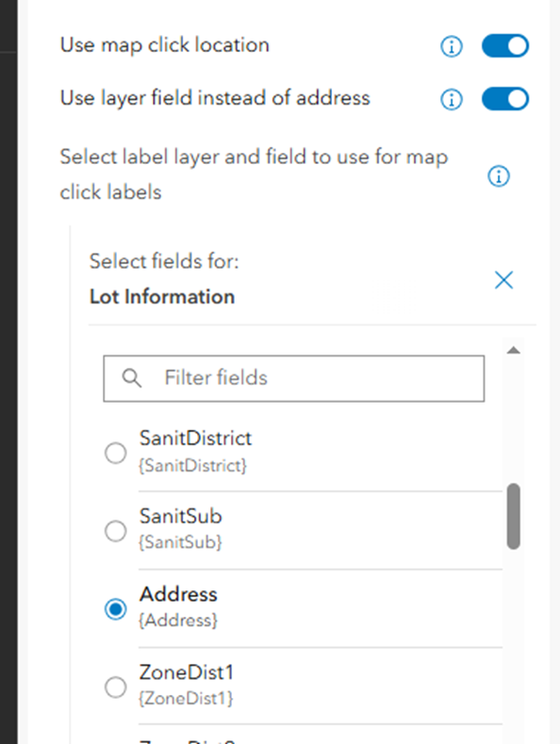
Task: Click the field list scrollbar thumb
Action: pyautogui.click(x=514, y=516)
